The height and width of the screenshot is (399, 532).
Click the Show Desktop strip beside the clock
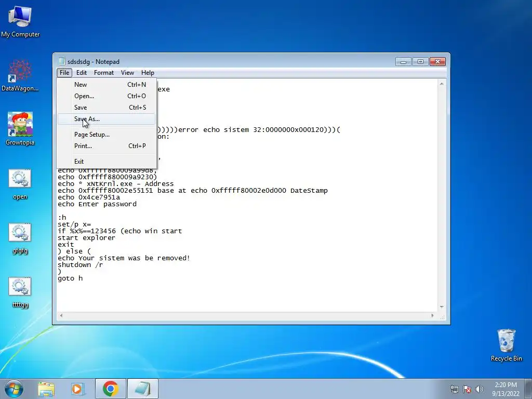pyautogui.click(x=528, y=389)
